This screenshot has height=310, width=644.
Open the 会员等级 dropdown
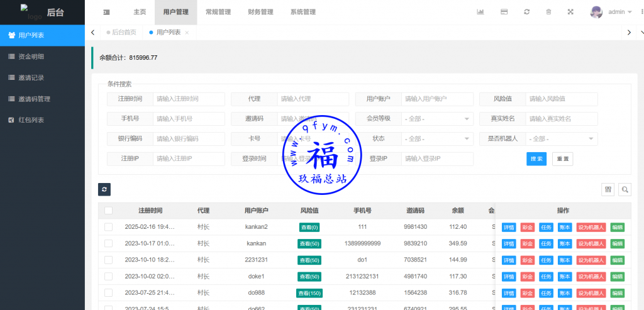coord(438,119)
